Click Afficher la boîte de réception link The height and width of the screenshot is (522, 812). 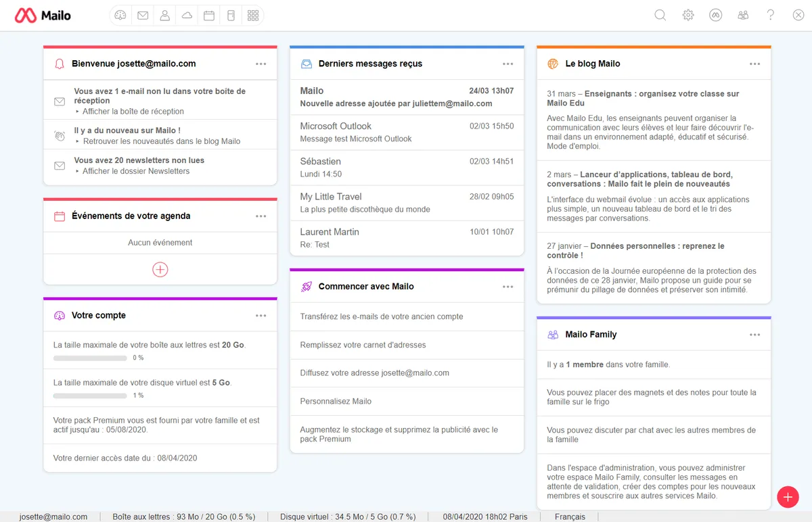click(x=133, y=112)
